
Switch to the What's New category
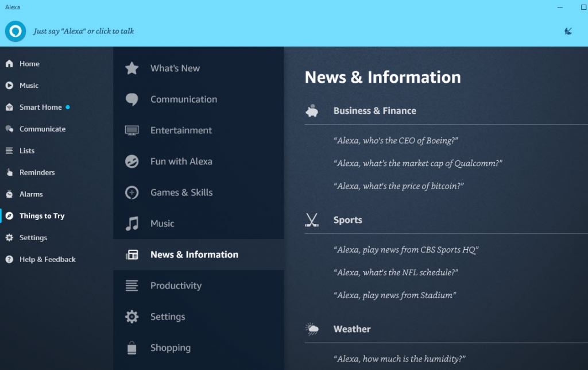click(175, 68)
